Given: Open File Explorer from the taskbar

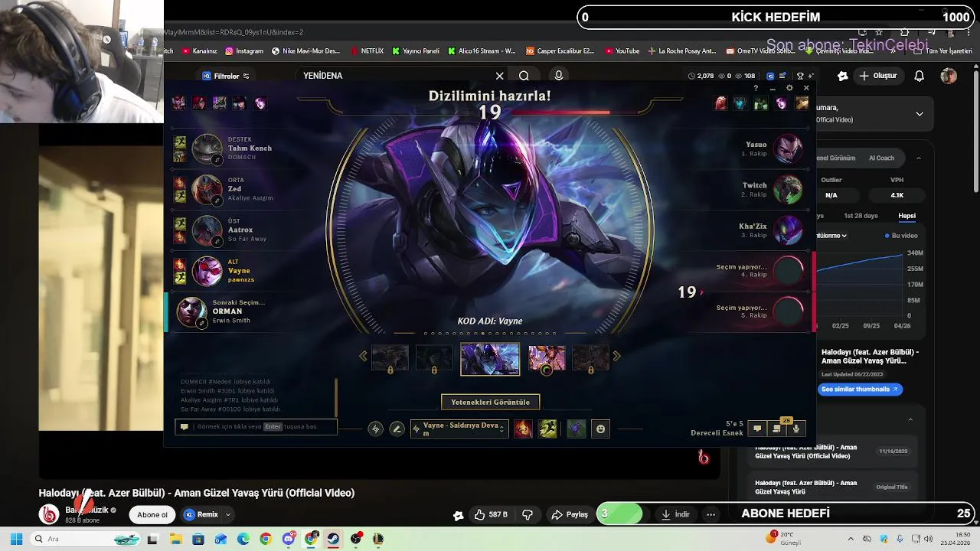Looking at the screenshot, I should tap(175, 539).
